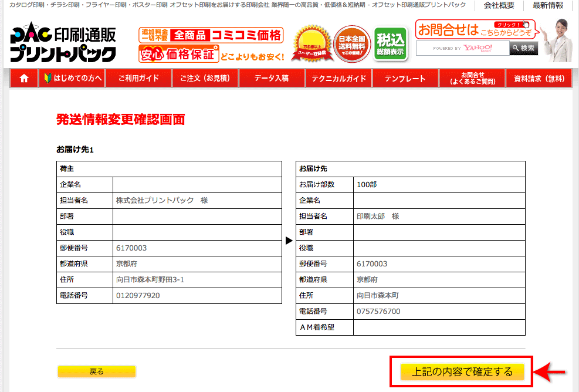Click the red home icon in the navigation bar
579x392 pixels.
pyautogui.click(x=23, y=77)
